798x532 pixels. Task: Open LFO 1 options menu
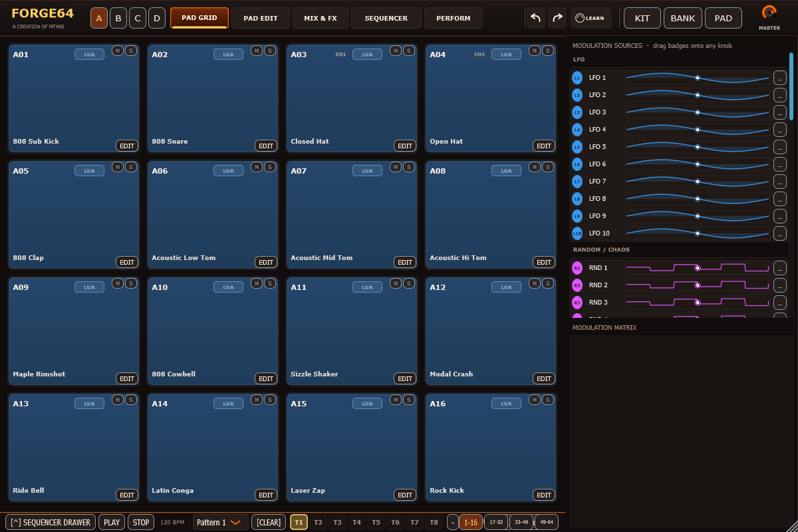[780, 78]
